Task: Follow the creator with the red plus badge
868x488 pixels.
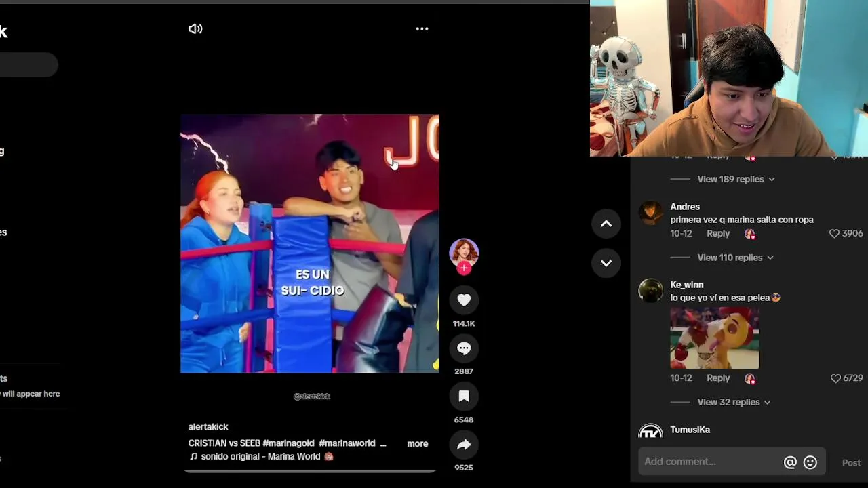Action: pos(464,268)
